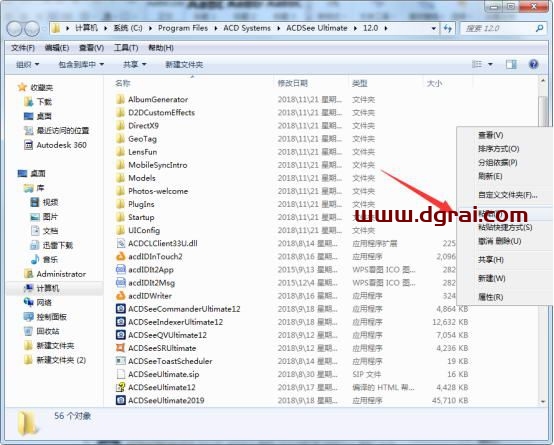The image size is (554, 445).
Task: Open the 组织 dropdown
Action: [28, 64]
